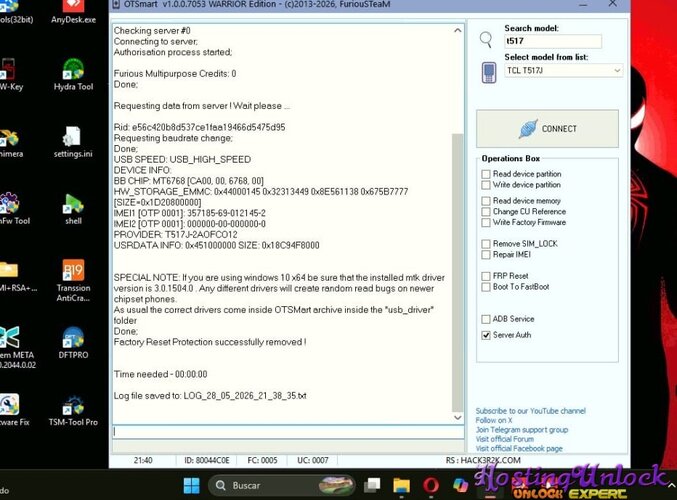Enable Boot To FastBoot checkbox
Image resolution: width=677 pixels, height=500 pixels.
486,287
